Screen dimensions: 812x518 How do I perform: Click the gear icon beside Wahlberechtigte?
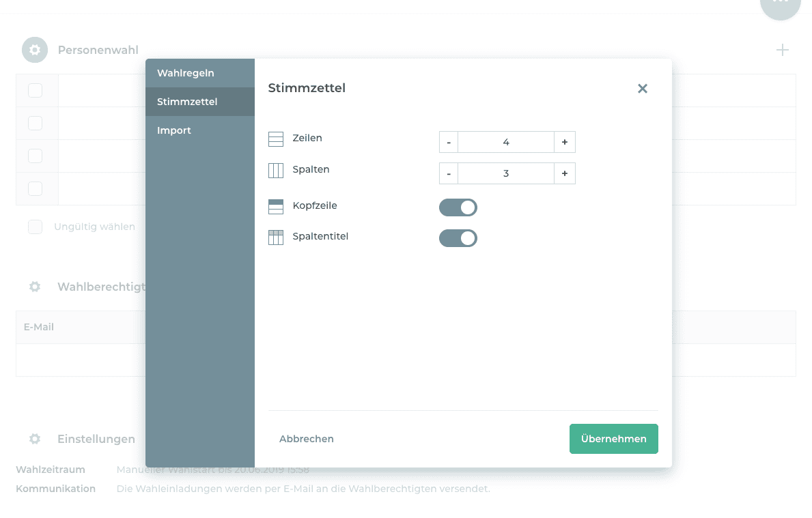[35, 287]
